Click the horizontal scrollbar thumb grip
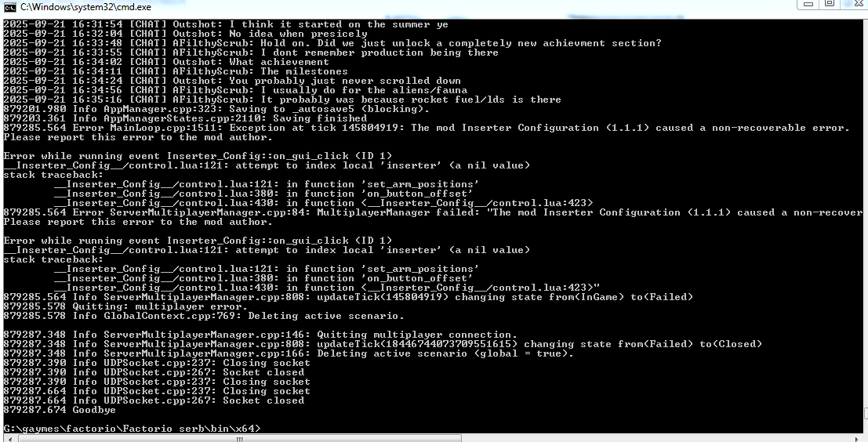Viewport: 868px width, 442px height. (238, 439)
